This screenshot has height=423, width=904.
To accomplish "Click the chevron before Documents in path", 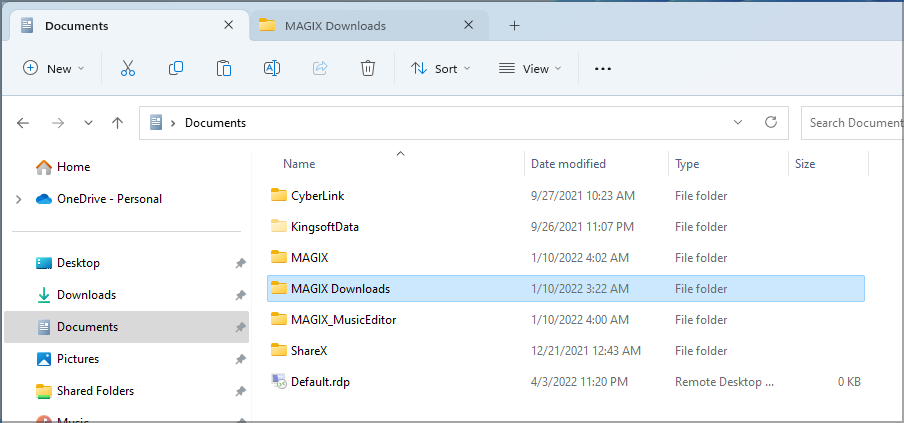I will click(x=173, y=123).
